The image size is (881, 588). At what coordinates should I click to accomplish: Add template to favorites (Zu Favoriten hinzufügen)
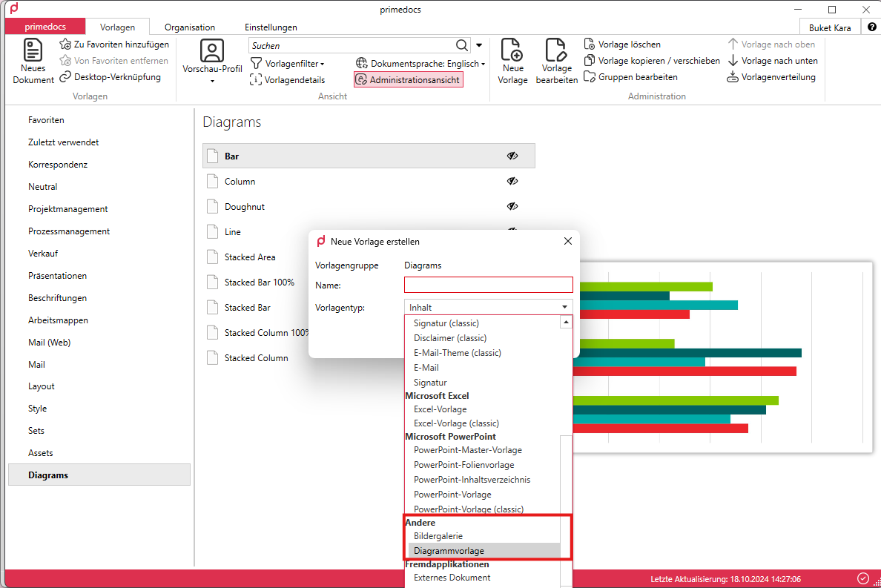coord(114,44)
